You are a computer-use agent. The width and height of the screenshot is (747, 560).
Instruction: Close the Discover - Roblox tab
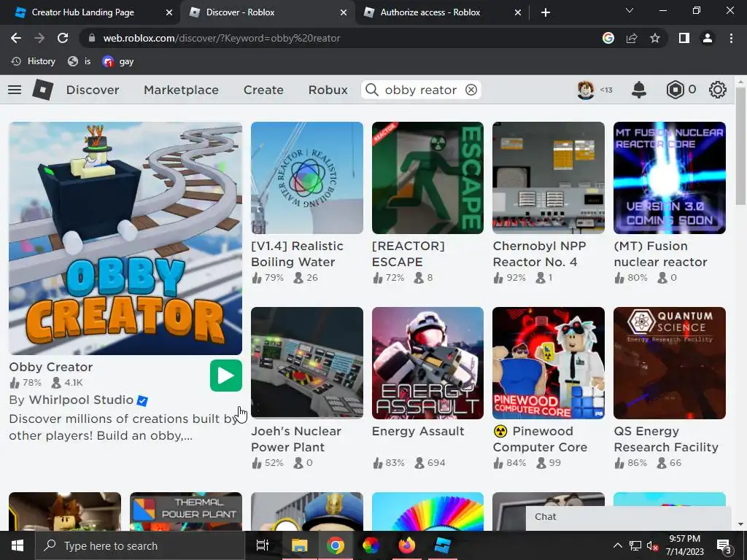coord(344,12)
